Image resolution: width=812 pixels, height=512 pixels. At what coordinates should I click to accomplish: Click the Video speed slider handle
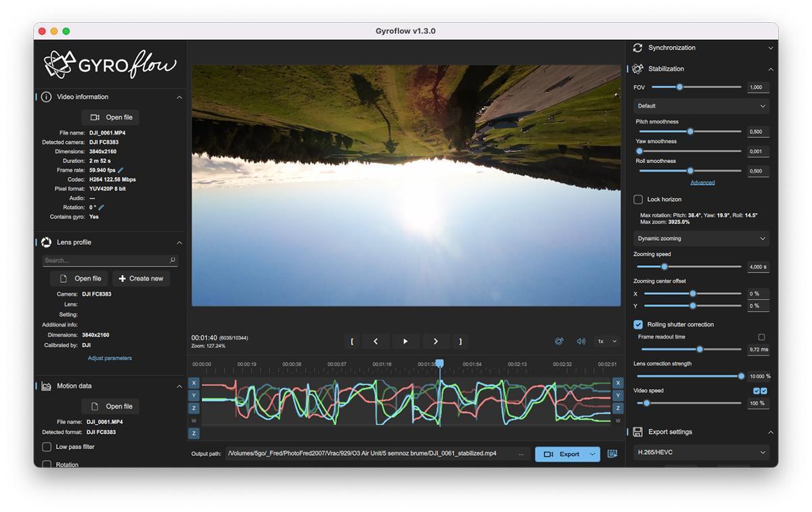(646, 403)
